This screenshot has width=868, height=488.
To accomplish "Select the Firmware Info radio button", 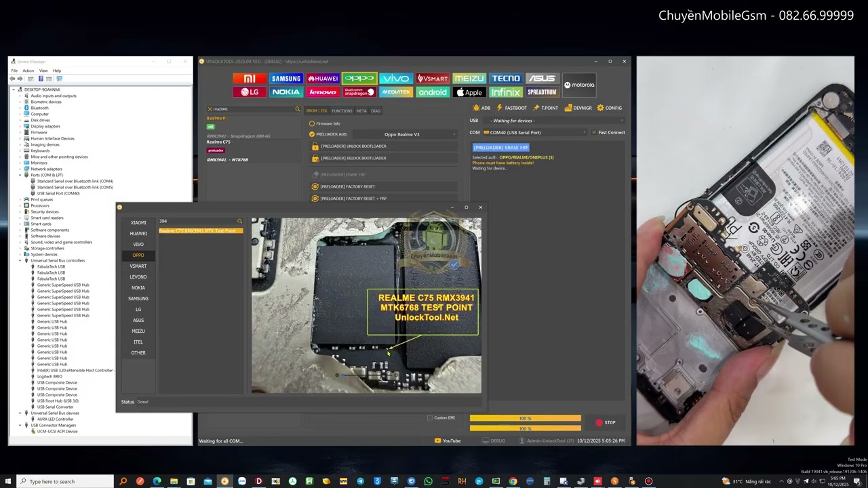I will coord(312,123).
